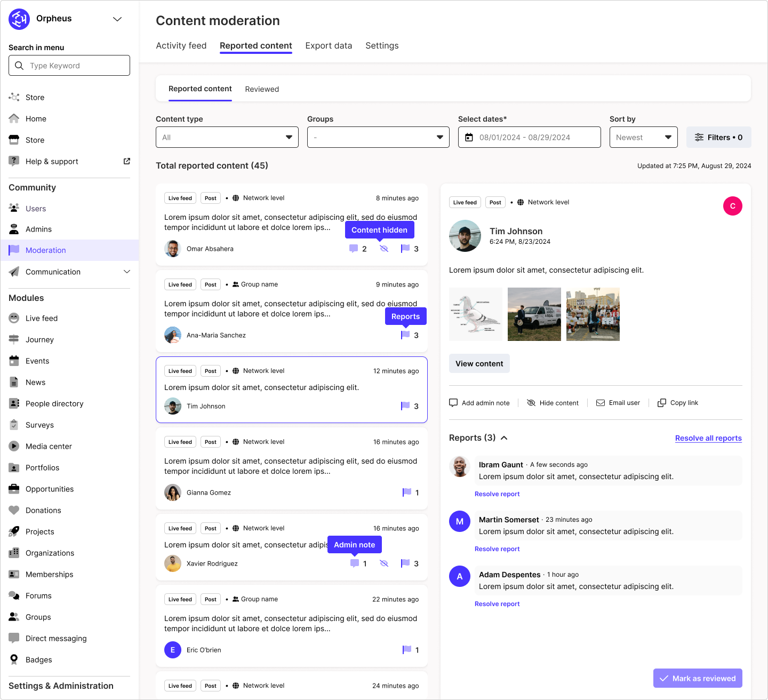768x700 pixels.
Task: Switch to the Settings tab
Action: pyautogui.click(x=382, y=46)
